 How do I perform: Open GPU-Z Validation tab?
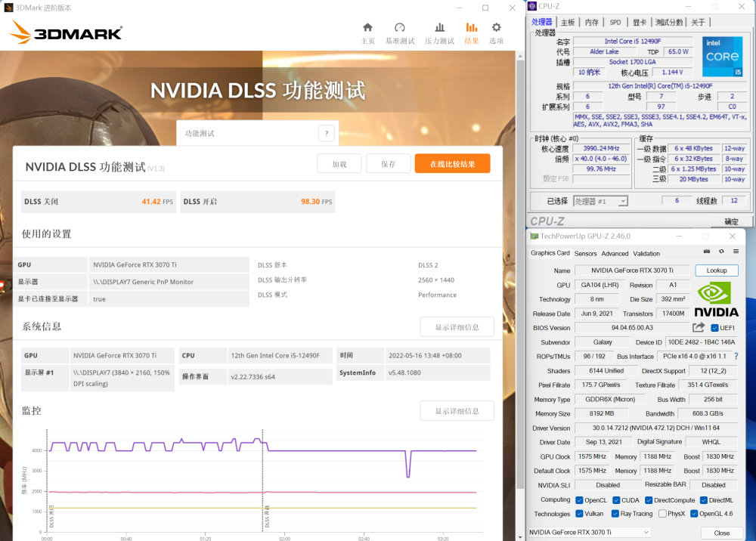646,253
